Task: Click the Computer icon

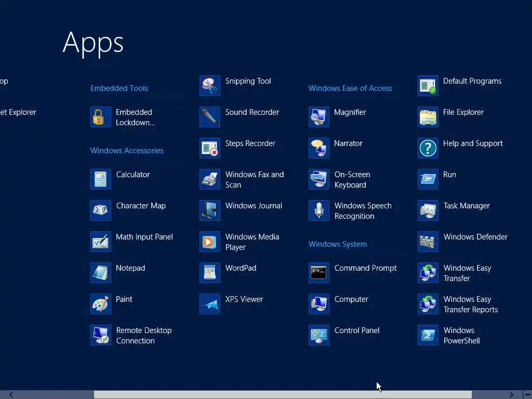Action: coord(319,304)
